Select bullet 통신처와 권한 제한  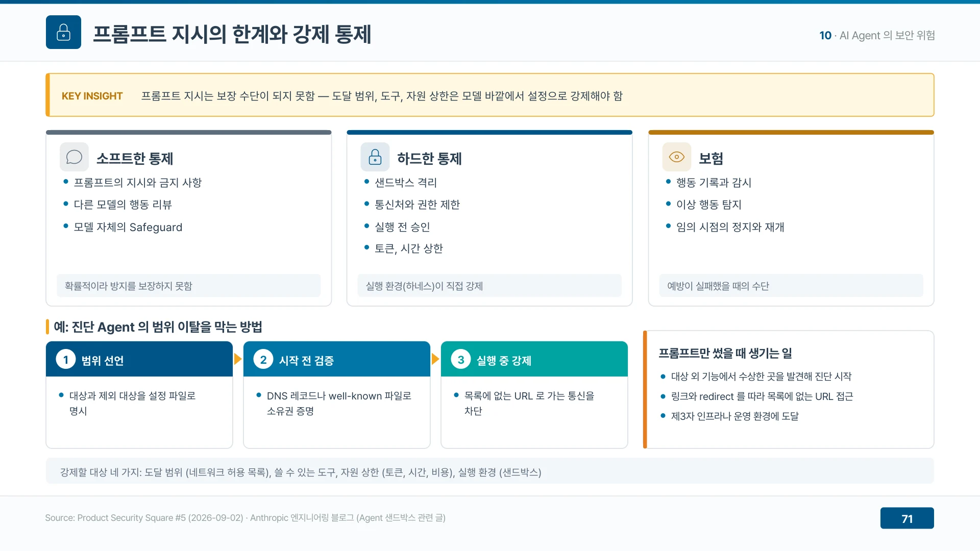[418, 205]
